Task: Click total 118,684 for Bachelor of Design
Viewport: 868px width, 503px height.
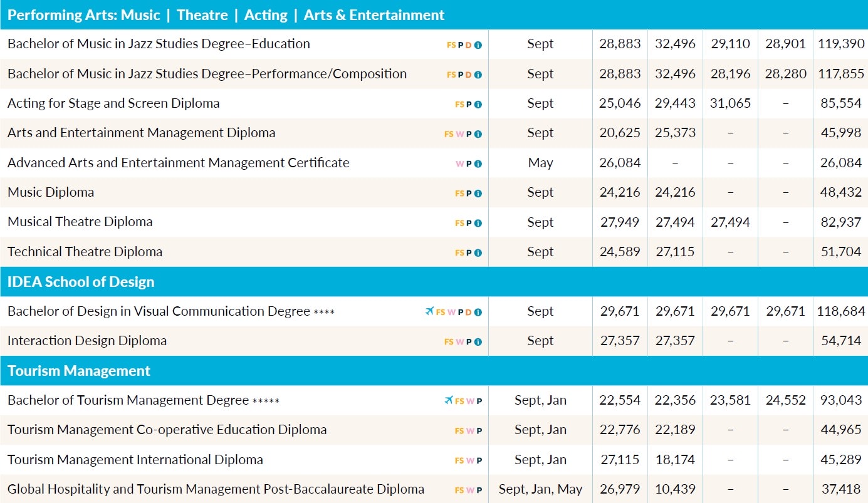Action: click(x=840, y=311)
